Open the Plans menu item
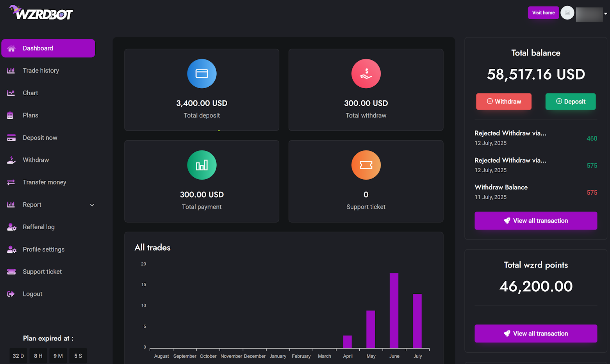610x364 pixels. pyautogui.click(x=30, y=115)
